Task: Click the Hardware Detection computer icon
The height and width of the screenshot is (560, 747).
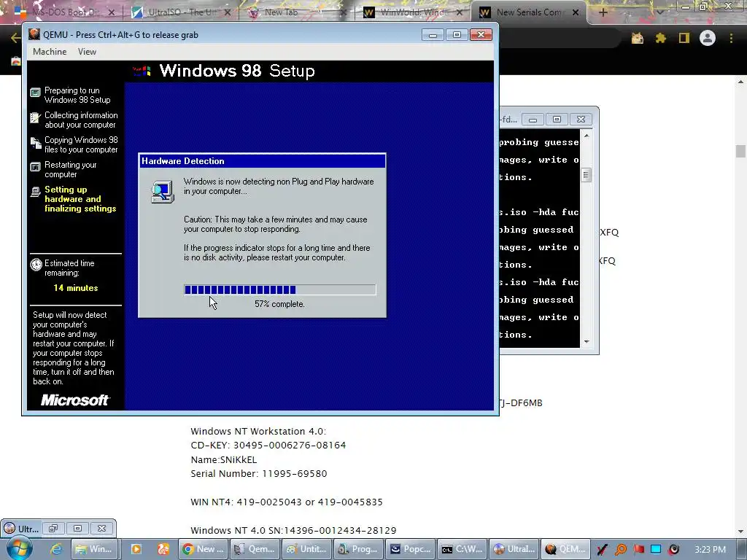Action: point(163,192)
